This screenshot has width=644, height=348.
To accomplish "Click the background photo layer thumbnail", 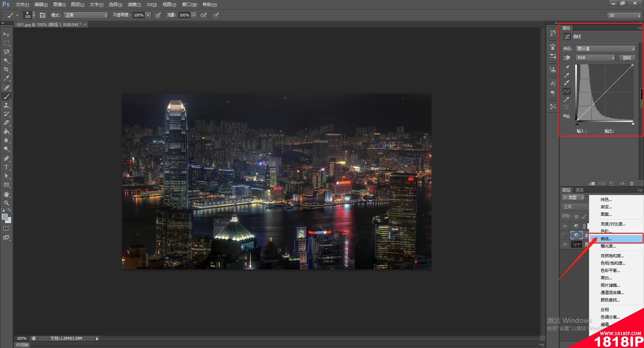I will pyautogui.click(x=577, y=244).
